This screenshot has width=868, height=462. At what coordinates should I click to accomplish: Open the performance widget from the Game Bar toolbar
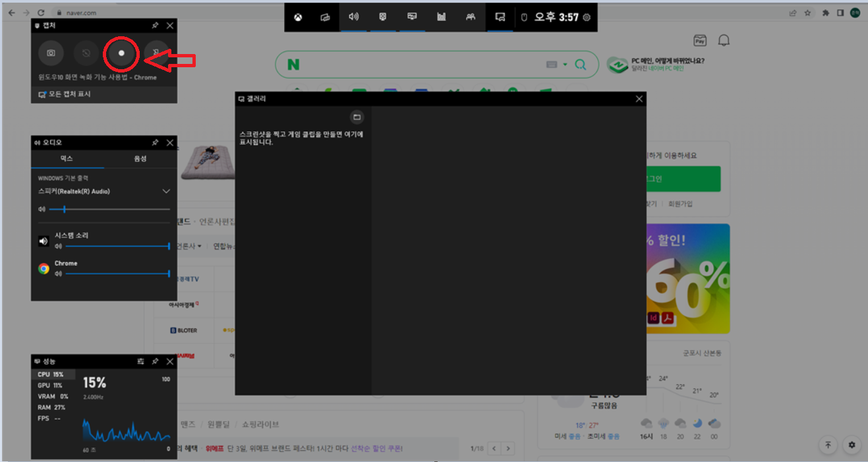click(x=440, y=18)
